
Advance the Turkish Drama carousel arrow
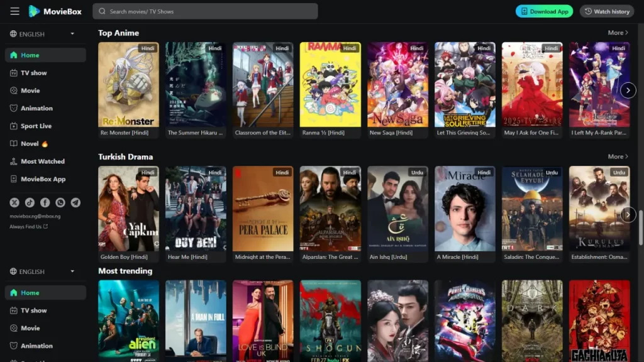tap(628, 215)
